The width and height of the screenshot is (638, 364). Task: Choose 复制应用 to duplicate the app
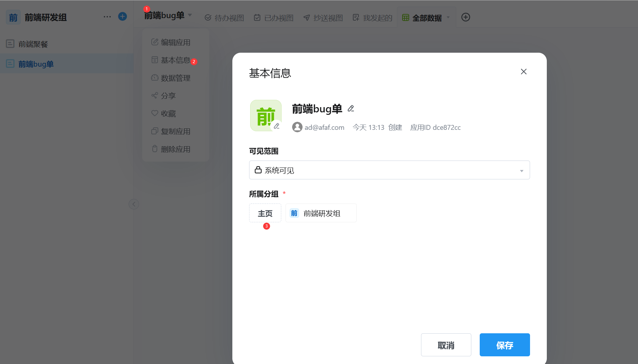pos(175,131)
